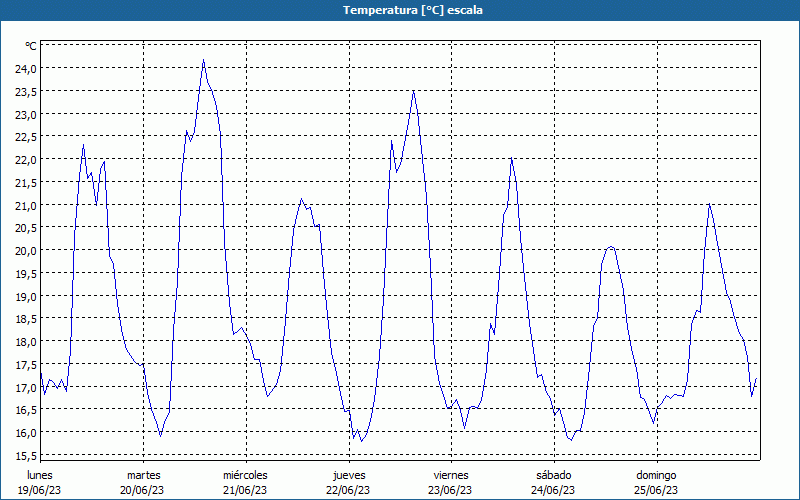Click the 'viernes' day label
Viewport: 800px width, 500px height.
[451, 475]
